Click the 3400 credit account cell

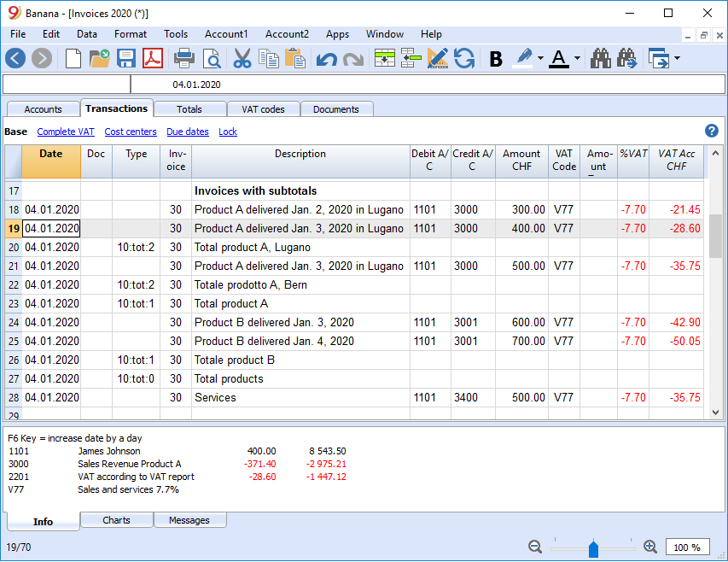[473, 397]
